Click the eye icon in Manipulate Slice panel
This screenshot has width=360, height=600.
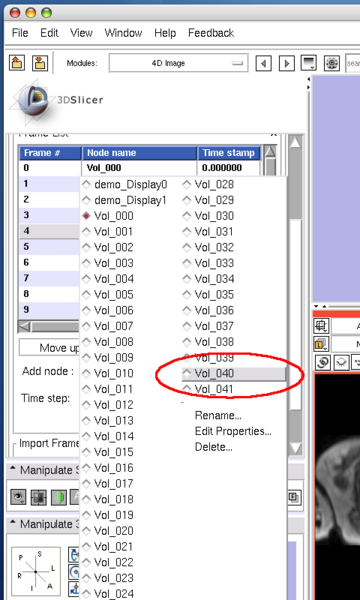[x=18, y=497]
